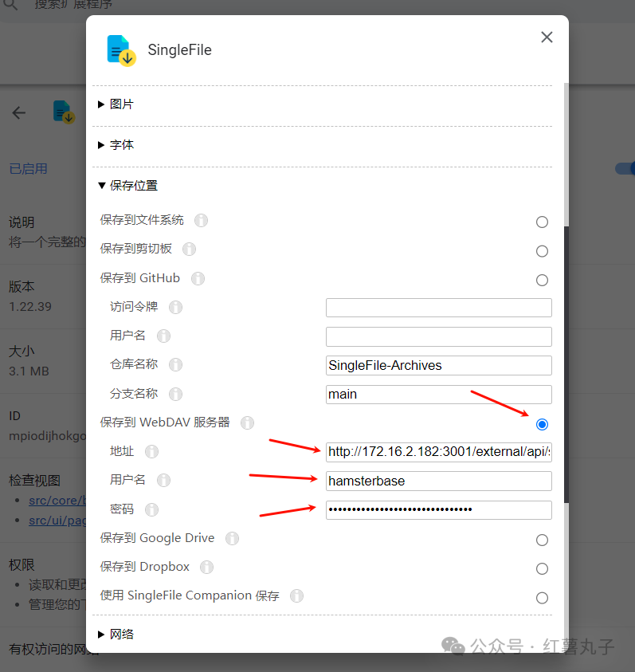Expand the 图片 section
The height and width of the screenshot is (672, 635).
point(116,104)
